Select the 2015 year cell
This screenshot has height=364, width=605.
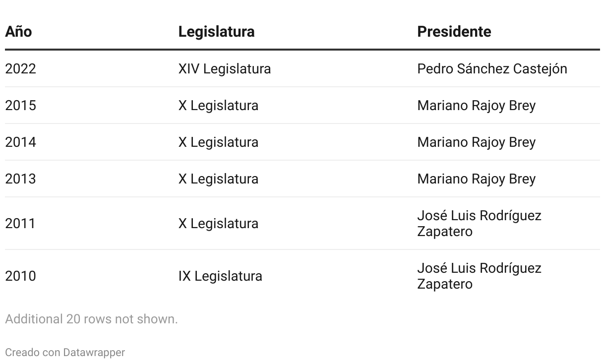21,105
